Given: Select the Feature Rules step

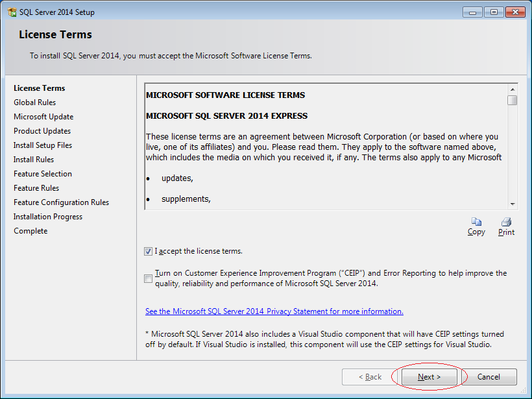Looking at the screenshot, I should [36, 188].
